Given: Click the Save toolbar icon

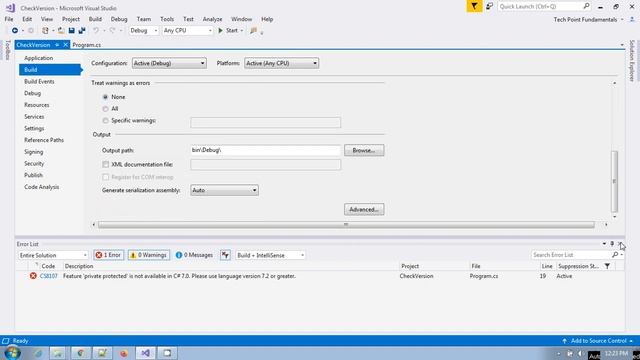Looking at the screenshot, I should 71,31.
